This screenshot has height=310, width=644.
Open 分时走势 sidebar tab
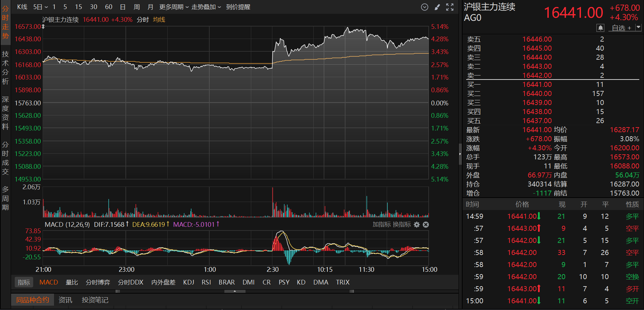point(5,22)
